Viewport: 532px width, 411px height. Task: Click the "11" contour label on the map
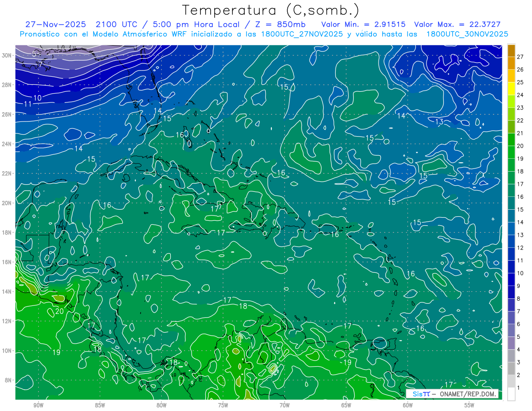[x=27, y=104]
